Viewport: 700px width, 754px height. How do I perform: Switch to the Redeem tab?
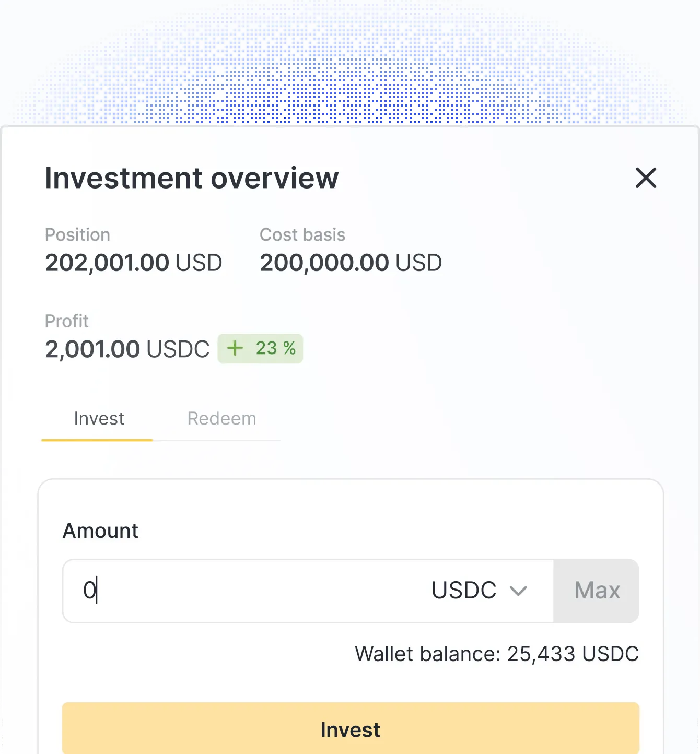click(x=221, y=419)
